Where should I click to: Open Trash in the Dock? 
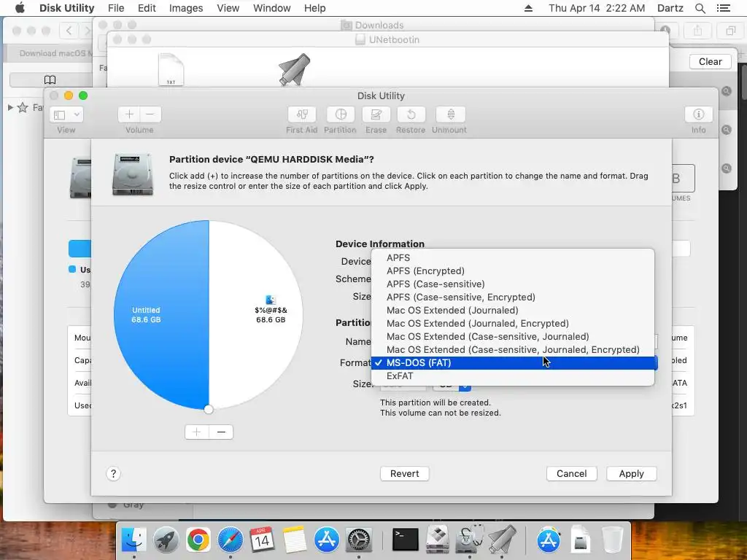[612, 539]
